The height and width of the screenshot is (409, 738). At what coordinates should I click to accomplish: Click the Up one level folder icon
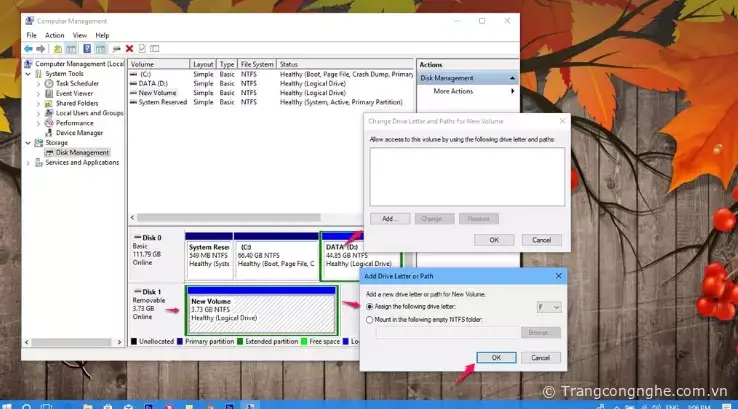point(58,48)
